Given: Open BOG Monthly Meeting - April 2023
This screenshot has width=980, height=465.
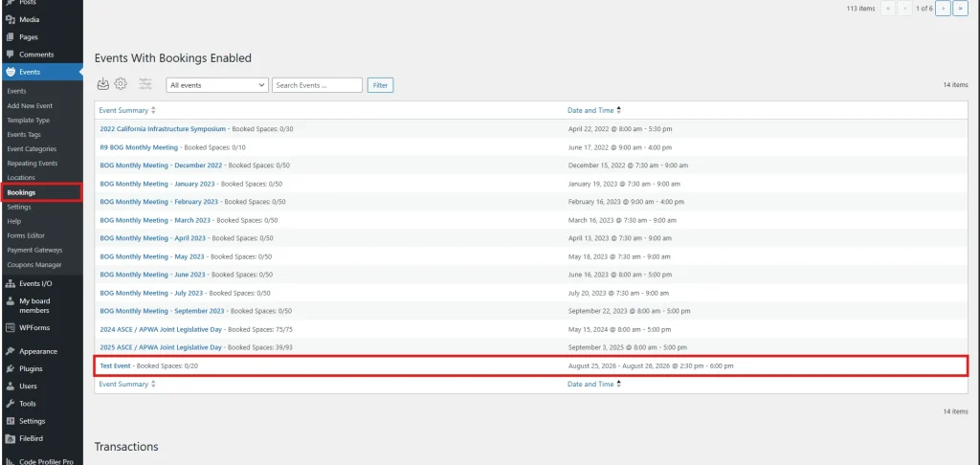Looking at the screenshot, I should [x=152, y=238].
